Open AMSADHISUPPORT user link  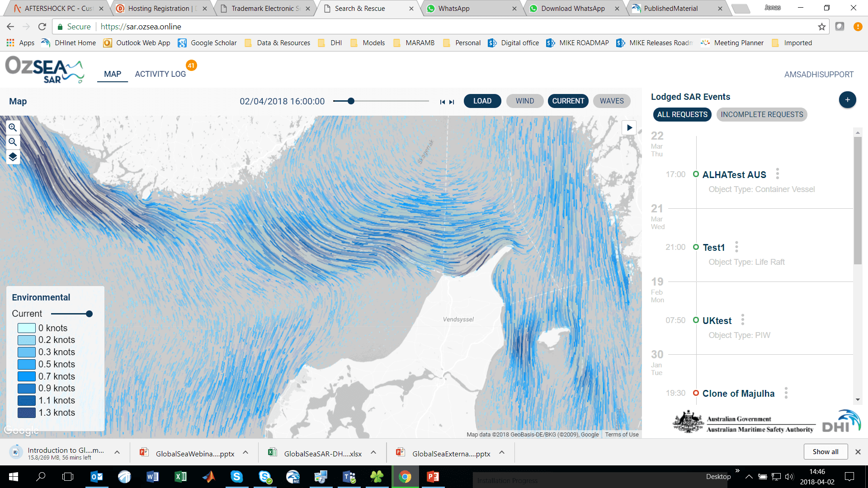819,75
